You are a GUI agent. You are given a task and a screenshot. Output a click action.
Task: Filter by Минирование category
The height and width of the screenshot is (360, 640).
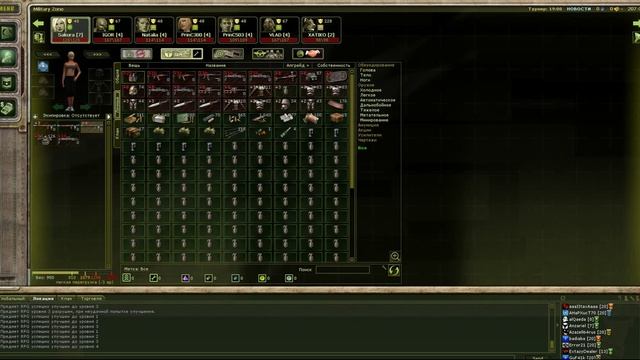[374, 120]
